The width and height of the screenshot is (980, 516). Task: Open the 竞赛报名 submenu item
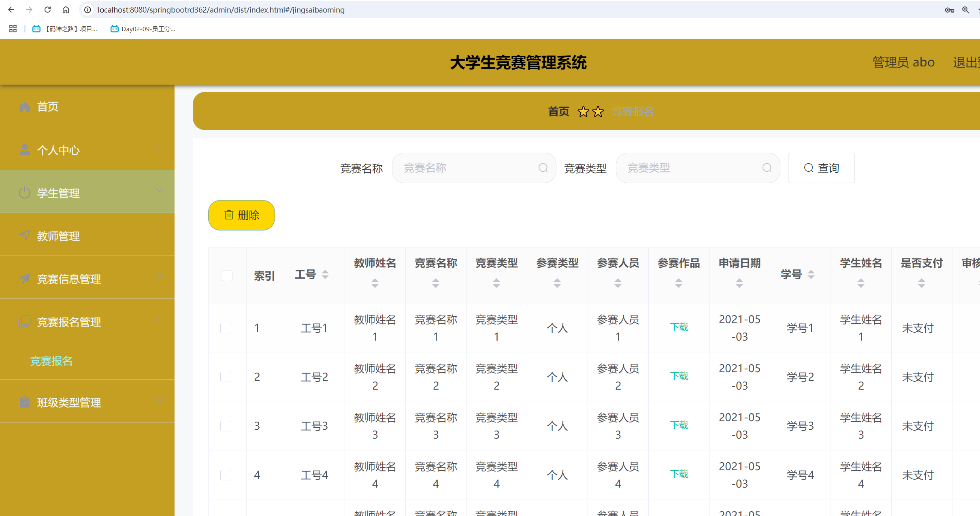[x=51, y=361]
